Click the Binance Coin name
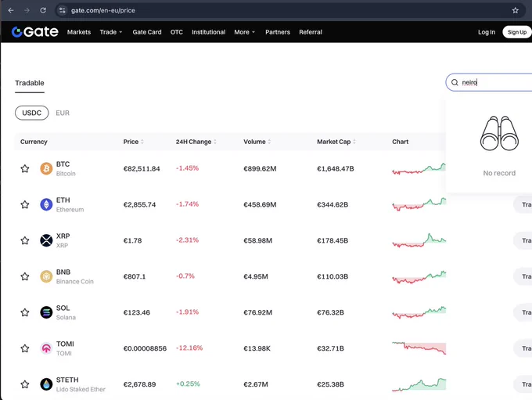Screen dimensions: 532x400 pos(74,282)
